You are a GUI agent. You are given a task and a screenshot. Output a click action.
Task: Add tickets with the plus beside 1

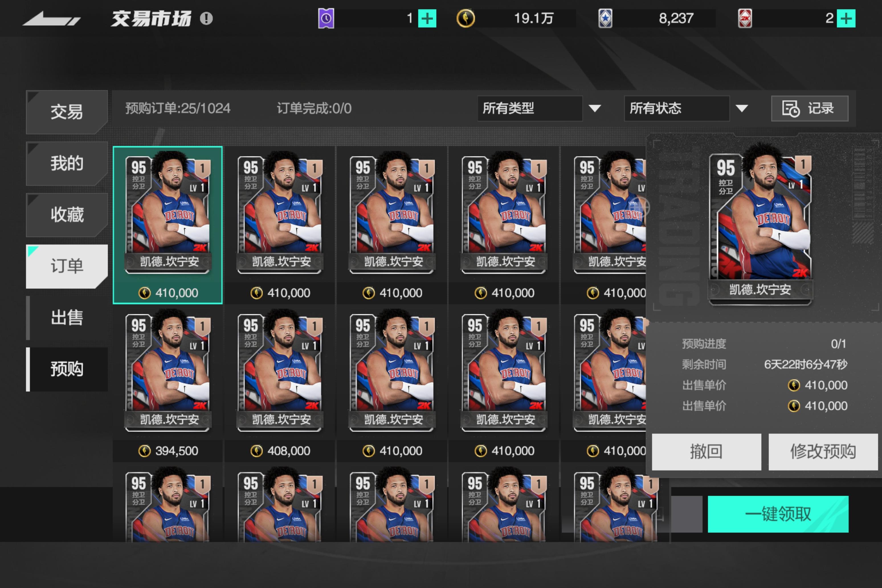pos(427,18)
